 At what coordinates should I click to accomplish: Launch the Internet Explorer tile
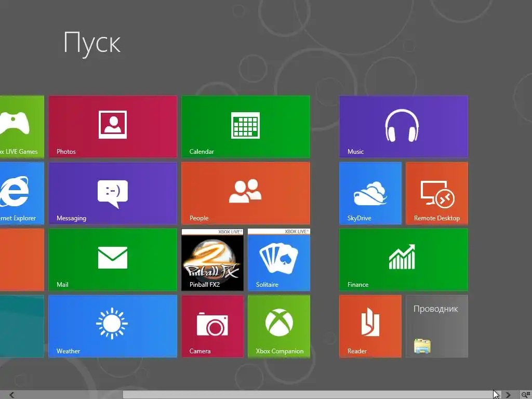click(22, 193)
